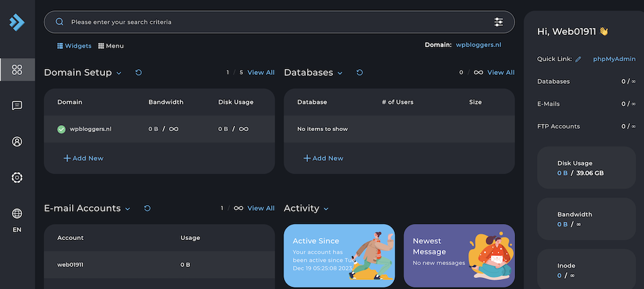Click the DirectAdmin logo in sidebar
Screen dimensions: 644x289
pos(17,23)
